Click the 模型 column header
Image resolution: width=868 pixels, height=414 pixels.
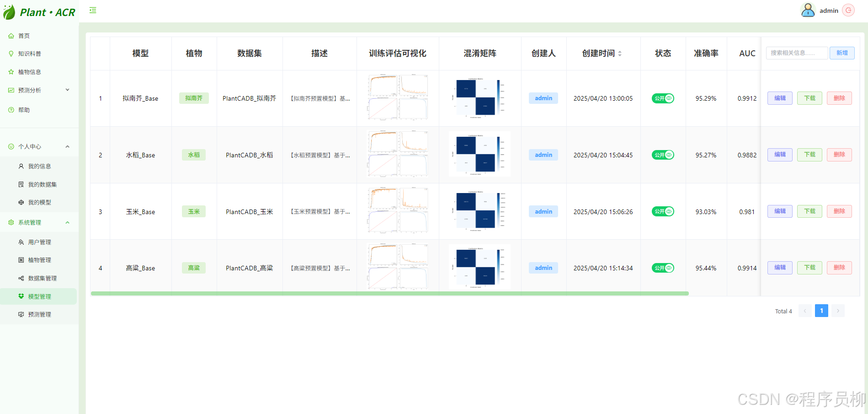[140, 54]
